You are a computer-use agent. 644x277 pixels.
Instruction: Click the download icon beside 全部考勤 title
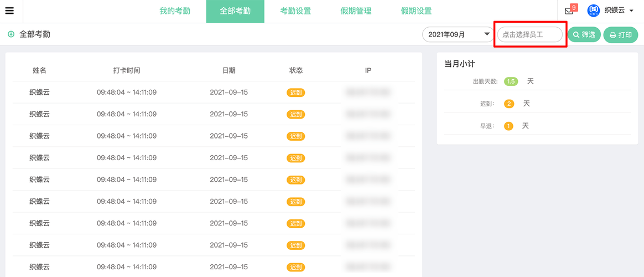(11, 34)
